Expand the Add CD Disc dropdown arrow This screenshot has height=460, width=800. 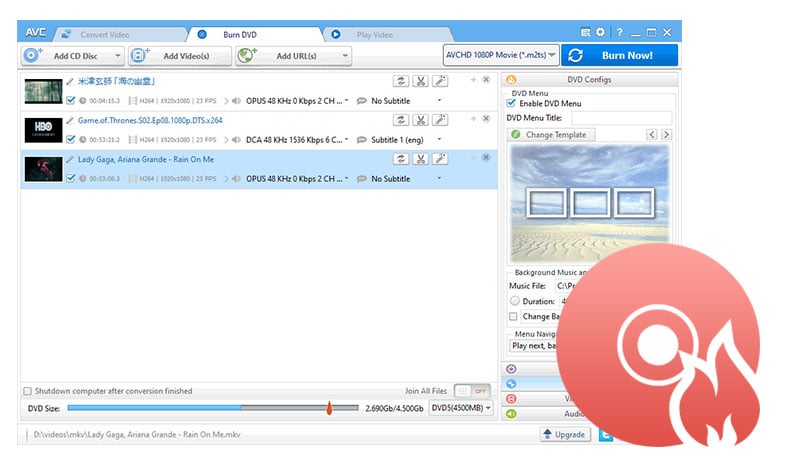118,56
